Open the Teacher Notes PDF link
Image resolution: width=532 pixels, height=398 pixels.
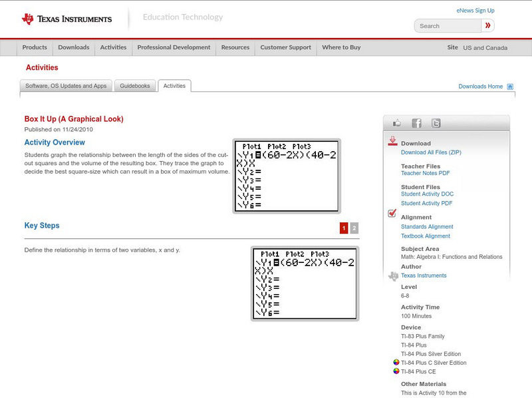(x=425, y=173)
